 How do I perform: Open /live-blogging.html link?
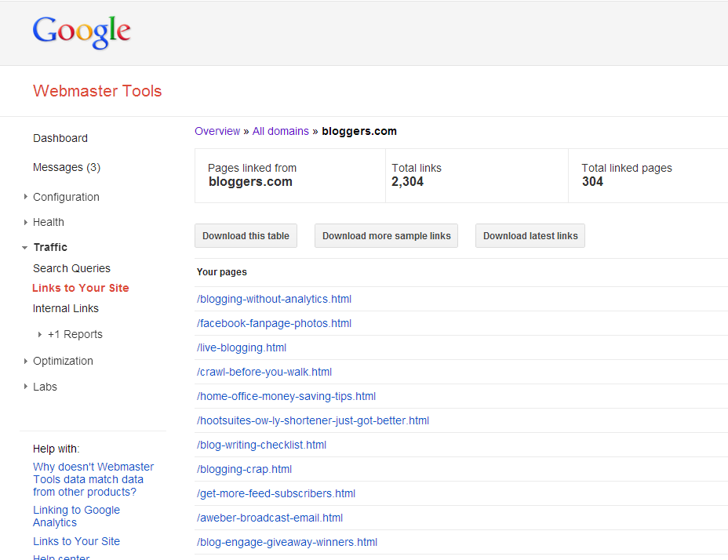[x=242, y=347]
